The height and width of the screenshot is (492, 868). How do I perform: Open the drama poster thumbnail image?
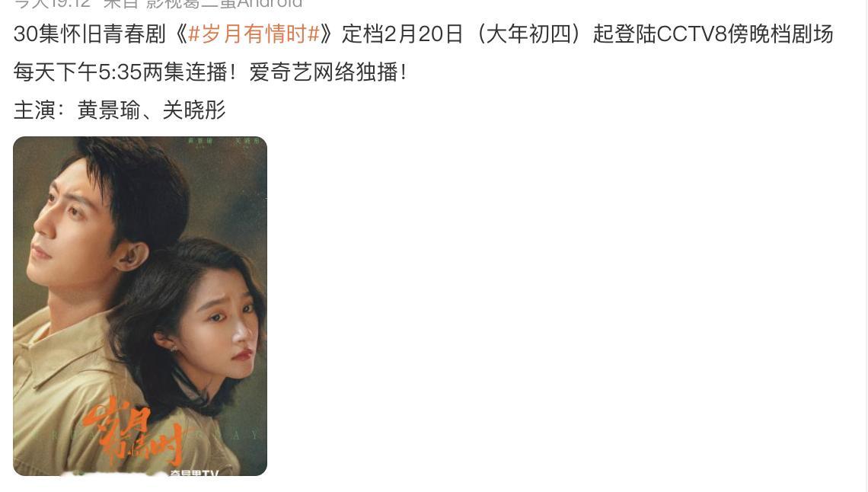pos(140,306)
